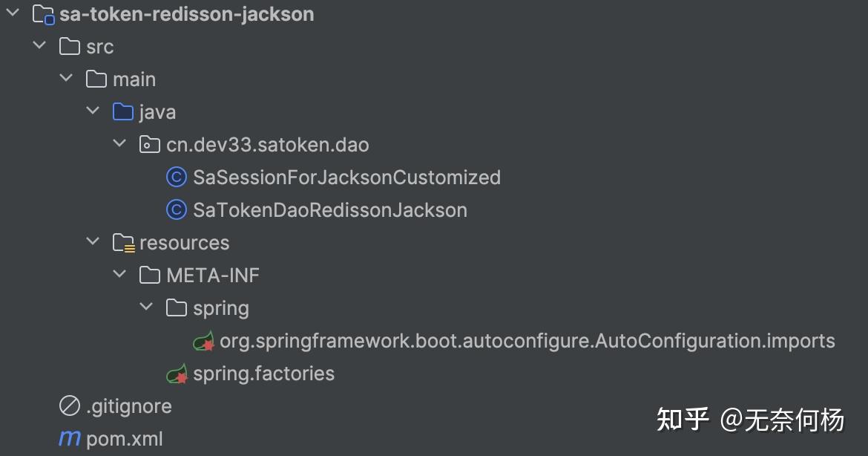Select the spring.factories file name
This screenshot has height=456, width=868.
tap(263, 374)
